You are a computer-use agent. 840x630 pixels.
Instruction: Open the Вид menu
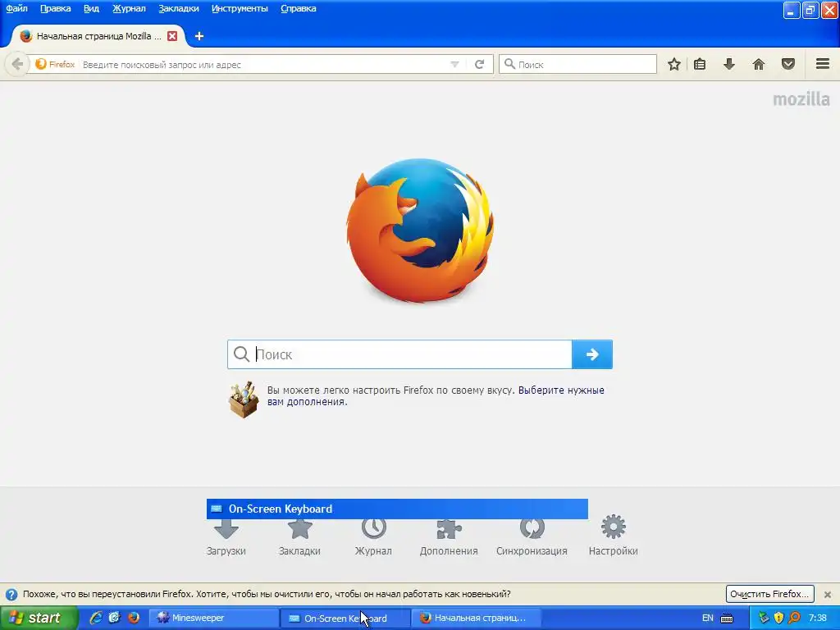(x=91, y=8)
